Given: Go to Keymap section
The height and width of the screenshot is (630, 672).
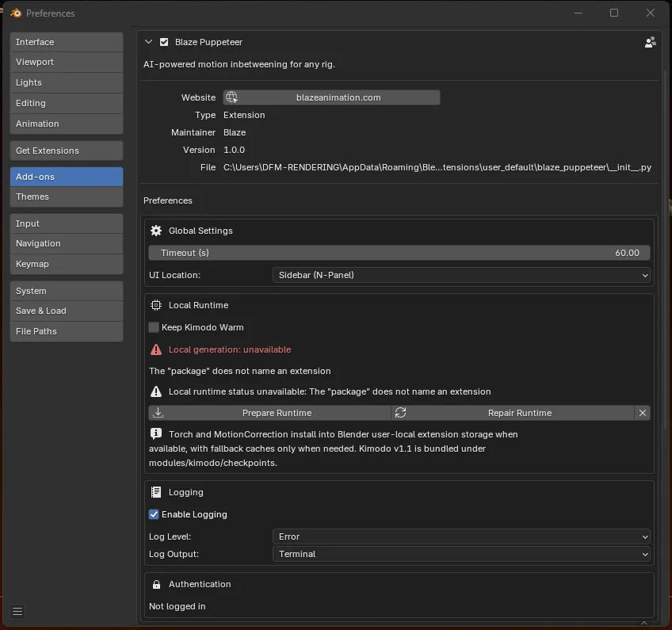Looking at the screenshot, I should pos(67,264).
